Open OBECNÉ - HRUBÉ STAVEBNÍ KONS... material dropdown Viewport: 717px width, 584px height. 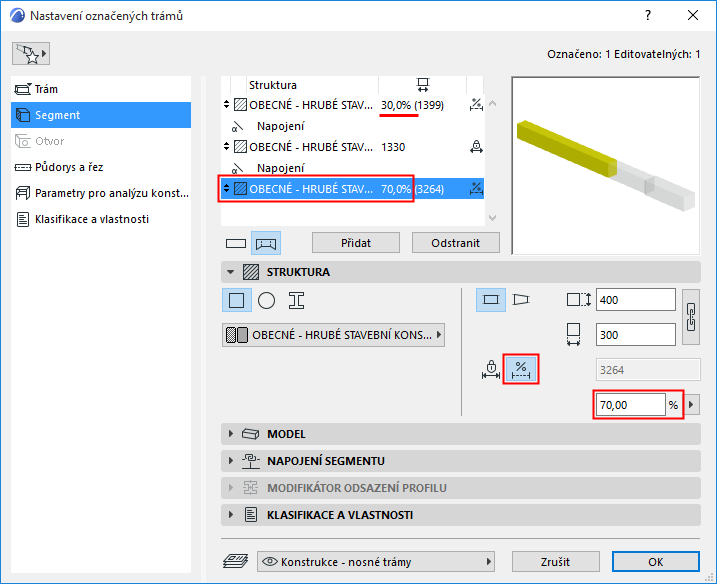coord(333,335)
